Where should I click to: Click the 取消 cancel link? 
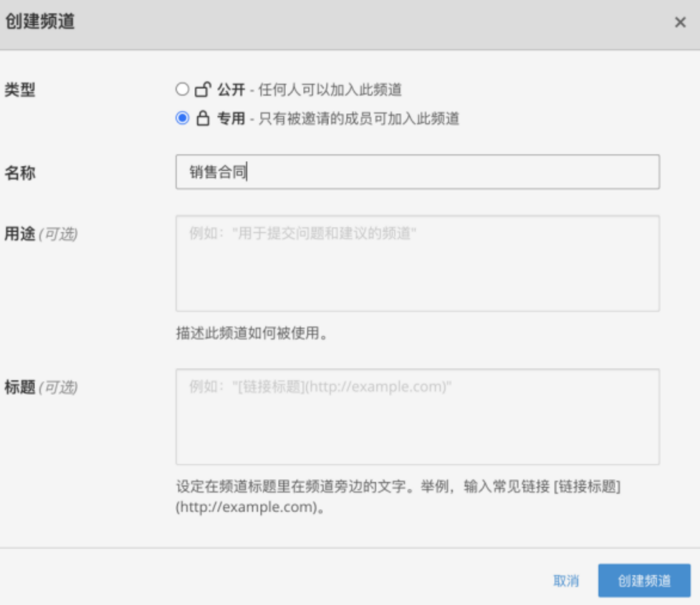click(566, 581)
